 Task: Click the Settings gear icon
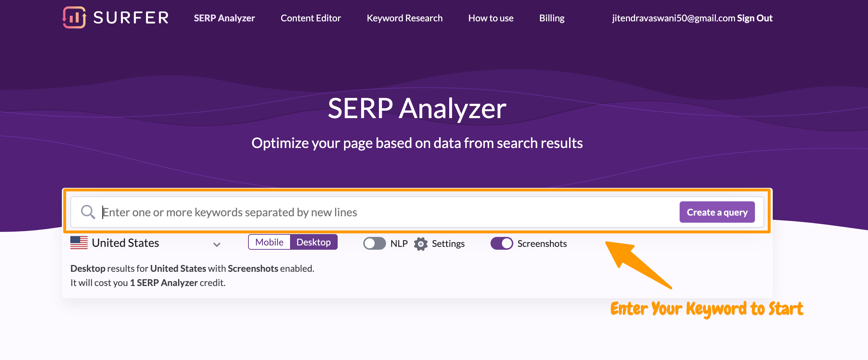tap(421, 244)
